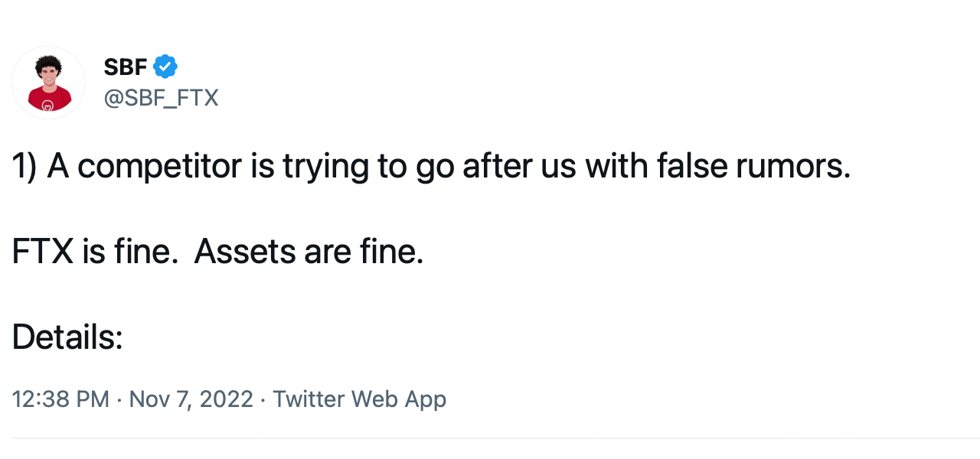Click the blue verified checkmark badge
Image resolution: width=980 pixels, height=459 pixels.
165,67
